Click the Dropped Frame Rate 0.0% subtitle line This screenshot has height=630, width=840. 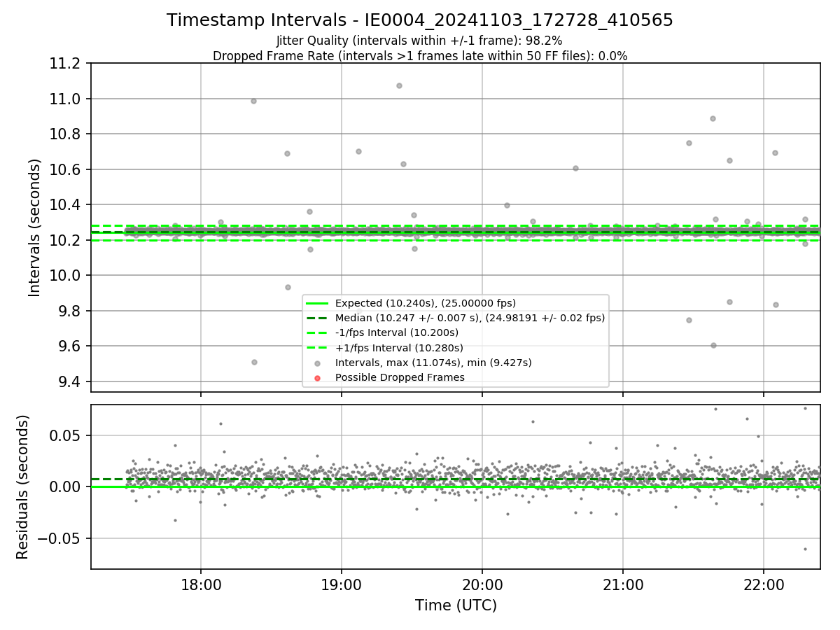[x=420, y=56]
